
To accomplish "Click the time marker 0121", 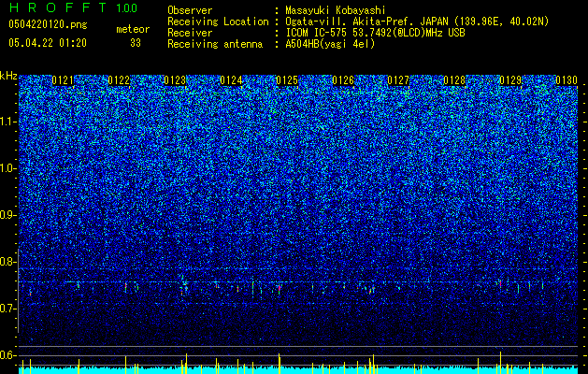I will (x=63, y=80).
